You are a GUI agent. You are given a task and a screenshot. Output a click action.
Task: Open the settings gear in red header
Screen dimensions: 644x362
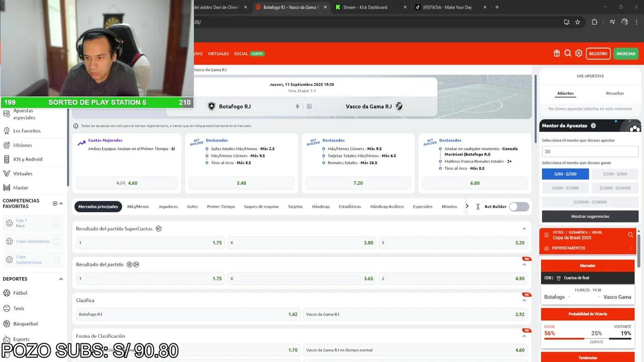(579, 53)
